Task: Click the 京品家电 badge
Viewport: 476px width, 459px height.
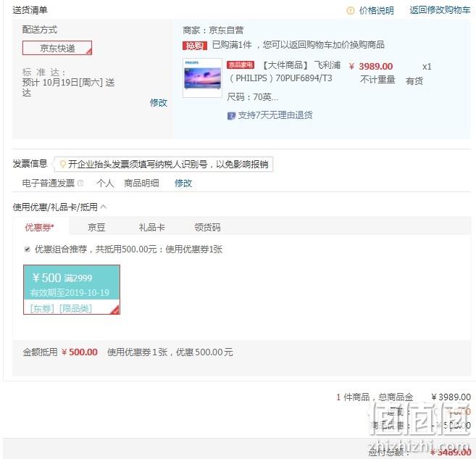Action: pos(241,65)
